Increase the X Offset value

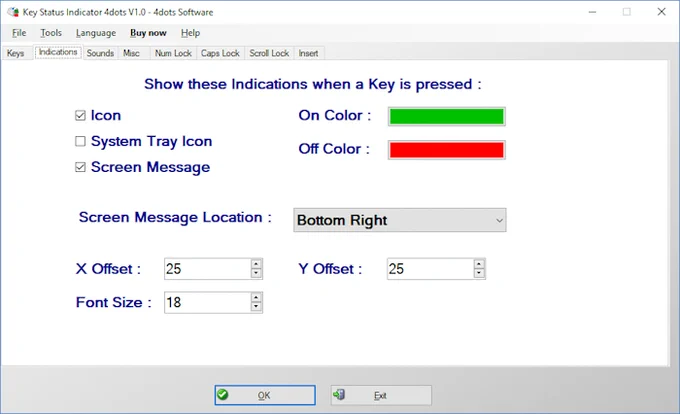256,264
